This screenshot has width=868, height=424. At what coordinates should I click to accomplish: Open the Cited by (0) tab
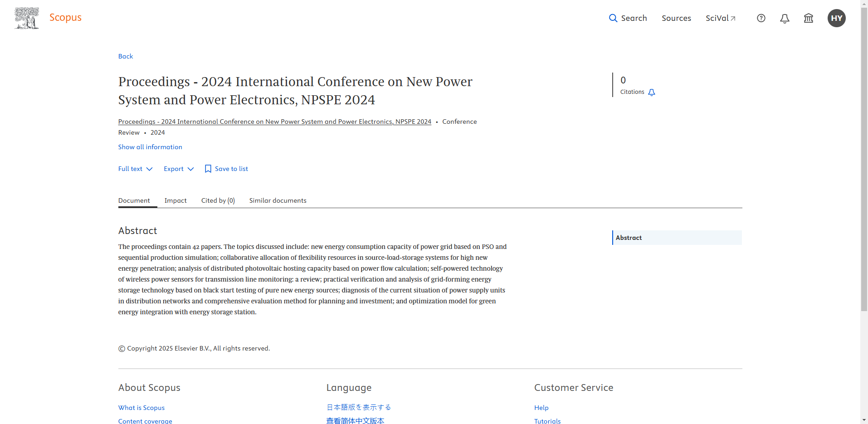click(218, 200)
